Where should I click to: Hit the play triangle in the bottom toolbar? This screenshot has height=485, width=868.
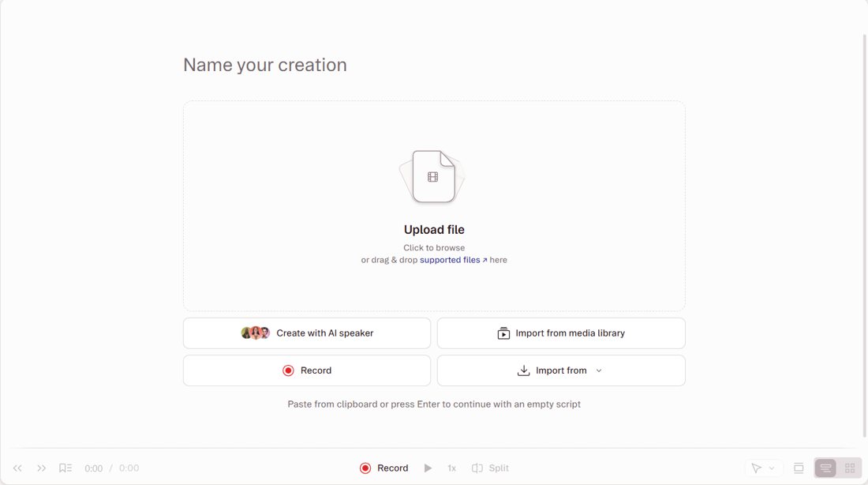tap(428, 468)
